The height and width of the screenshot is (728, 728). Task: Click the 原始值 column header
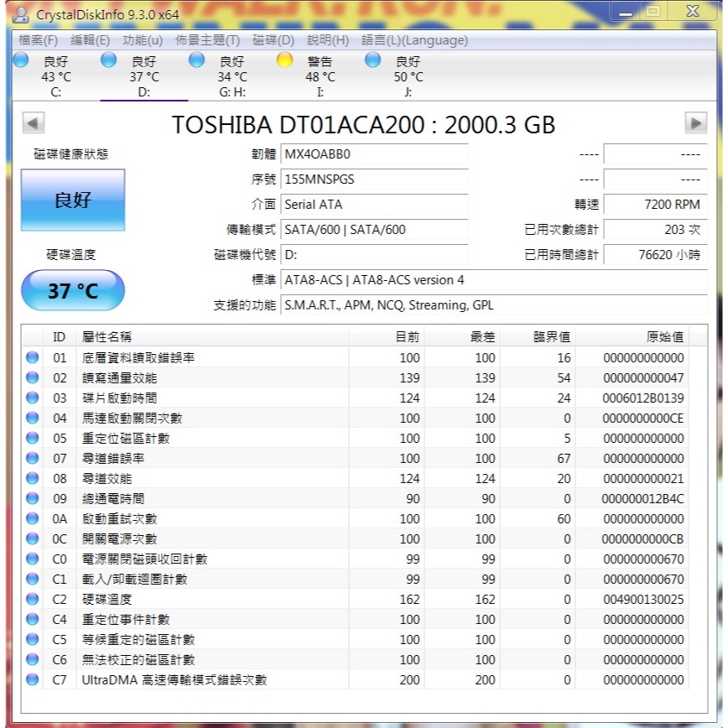click(632, 336)
